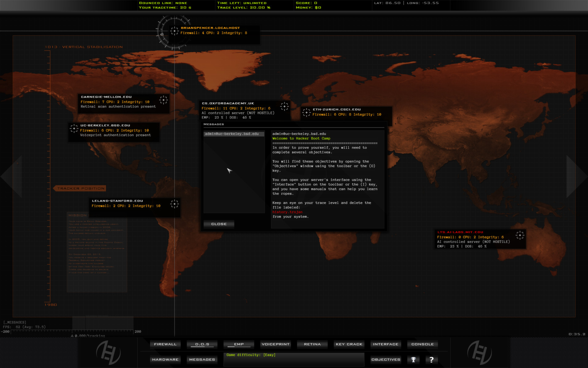Select the crosshair icon for CS.OXFORDACADEMY.UK

click(x=284, y=107)
